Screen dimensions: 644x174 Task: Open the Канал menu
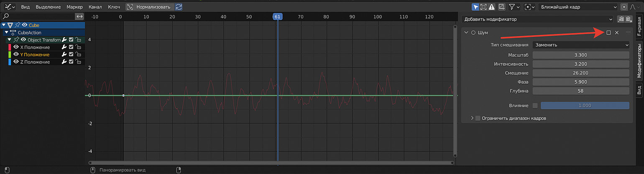[x=95, y=7]
